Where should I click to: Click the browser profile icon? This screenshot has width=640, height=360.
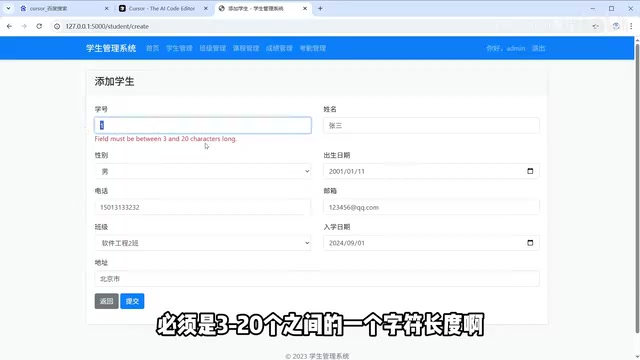tap(616, 26)
